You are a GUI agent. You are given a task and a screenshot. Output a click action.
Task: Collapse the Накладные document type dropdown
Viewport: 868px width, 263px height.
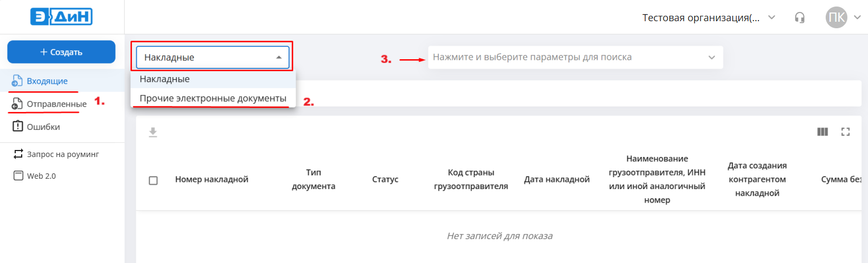[x=278, y=58]
